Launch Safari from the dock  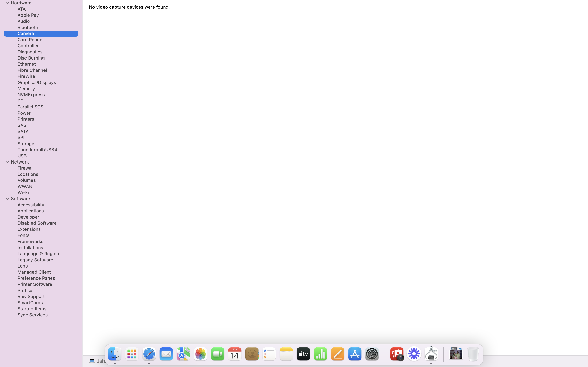tap(149, 354)
